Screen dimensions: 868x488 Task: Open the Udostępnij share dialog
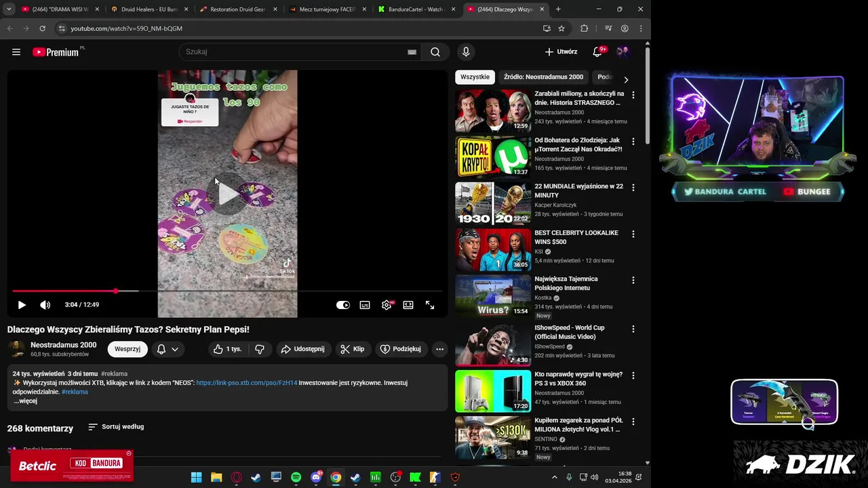click(x=302, y=349)
